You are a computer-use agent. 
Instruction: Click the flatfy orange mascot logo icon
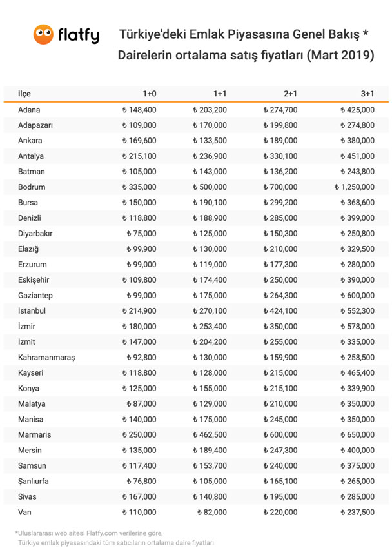click(x=43, y=34)
